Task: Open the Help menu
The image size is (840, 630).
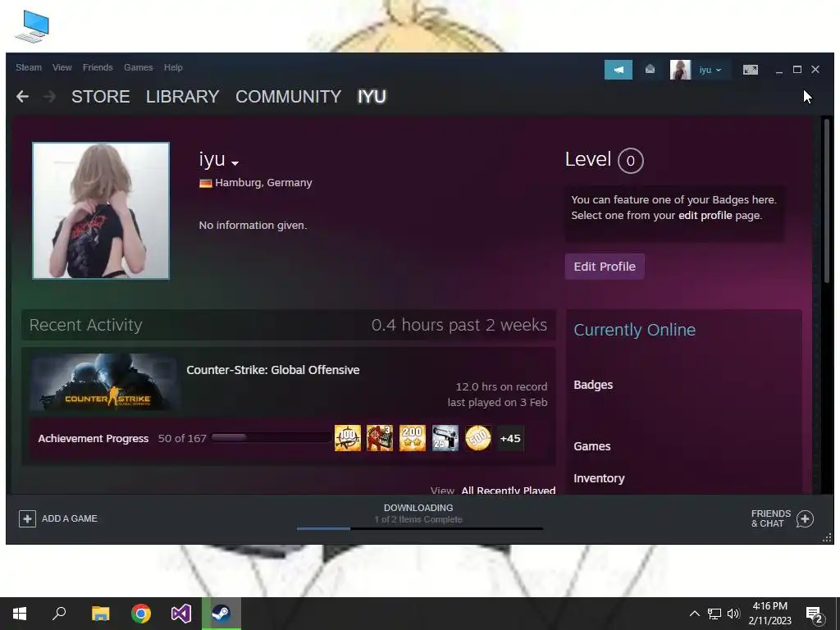Action: coord(173,67)
